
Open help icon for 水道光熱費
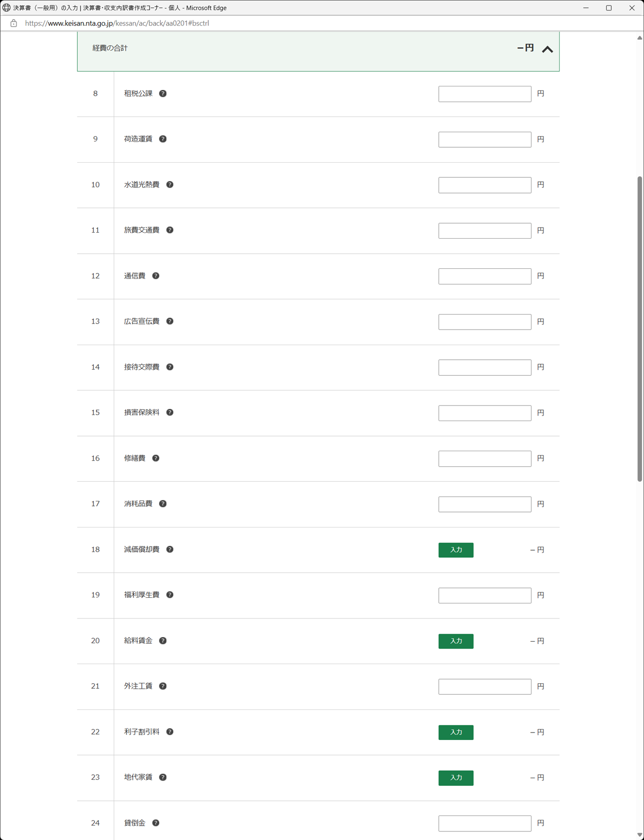click(x=170, y=184)
